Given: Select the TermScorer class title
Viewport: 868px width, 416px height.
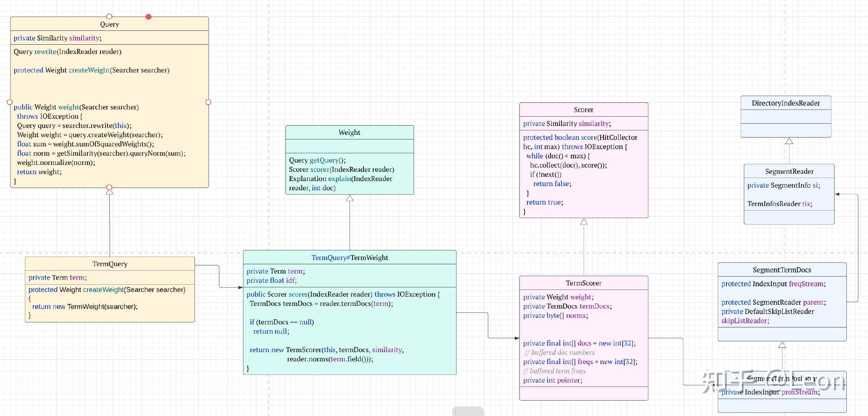Looking at the screenshot, I should [583, 283].
